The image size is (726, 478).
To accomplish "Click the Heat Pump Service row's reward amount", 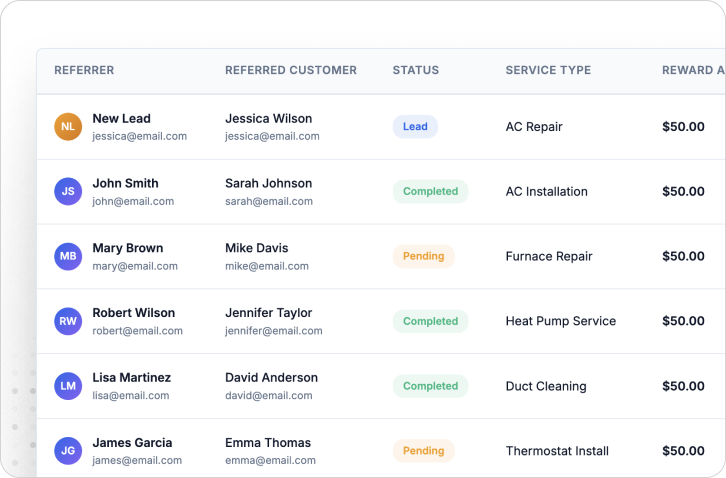I will tap(683, 322).
